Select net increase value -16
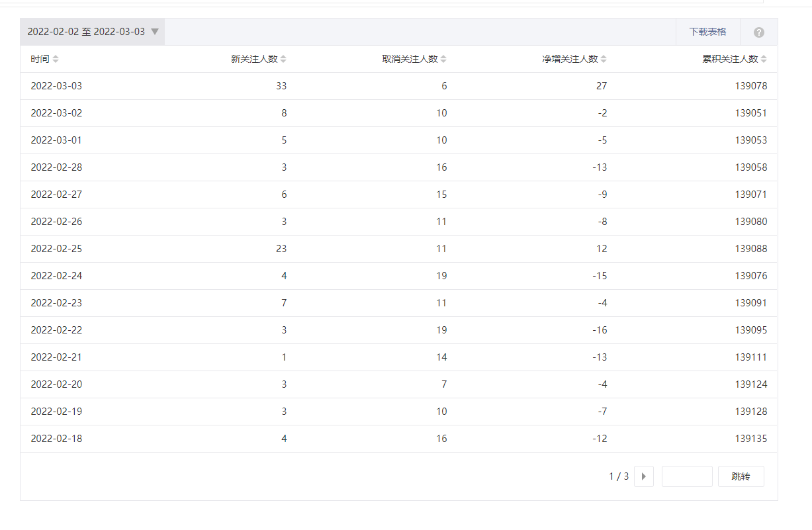This screenshot has height=530, width=812. 600,330
